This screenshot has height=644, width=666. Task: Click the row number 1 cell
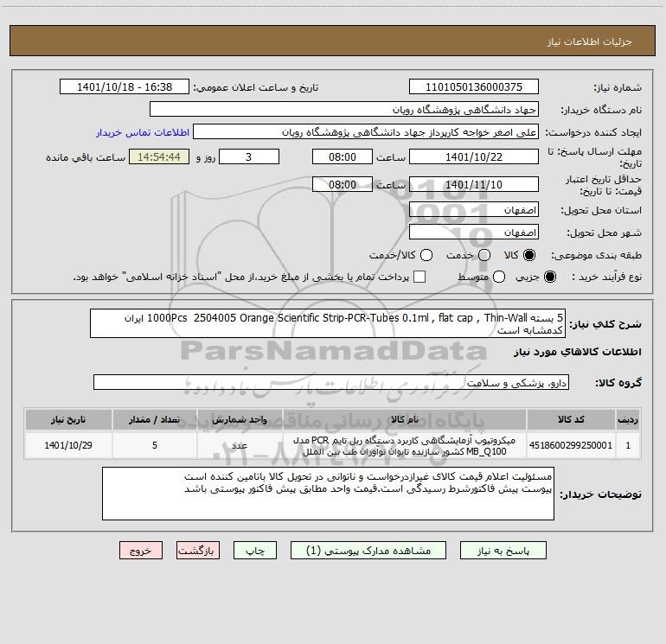628,445
